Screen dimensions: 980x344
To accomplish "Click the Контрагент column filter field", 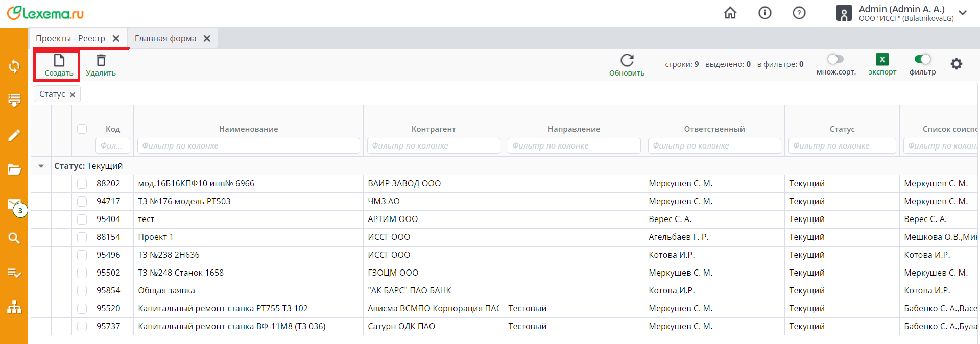I will [433, 146].
